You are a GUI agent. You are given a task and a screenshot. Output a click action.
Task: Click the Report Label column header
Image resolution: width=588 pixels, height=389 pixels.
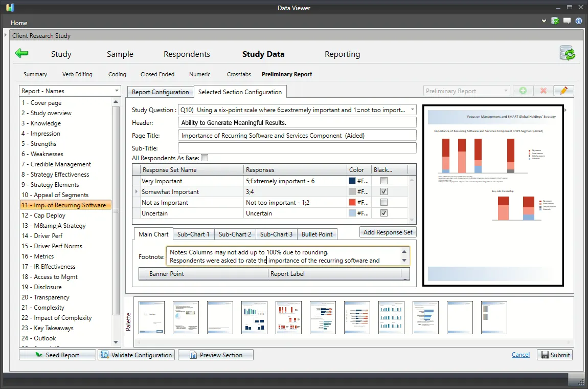click(334, 274)
